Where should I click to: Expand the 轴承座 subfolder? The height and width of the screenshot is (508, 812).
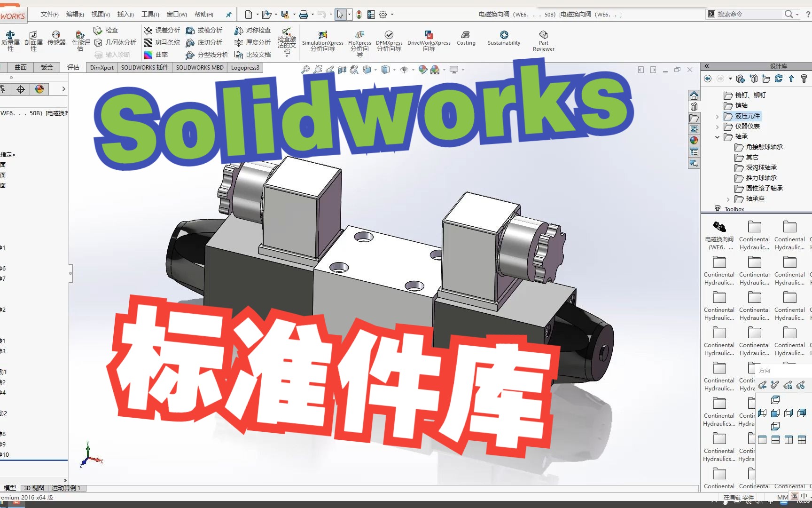(728, 199)
